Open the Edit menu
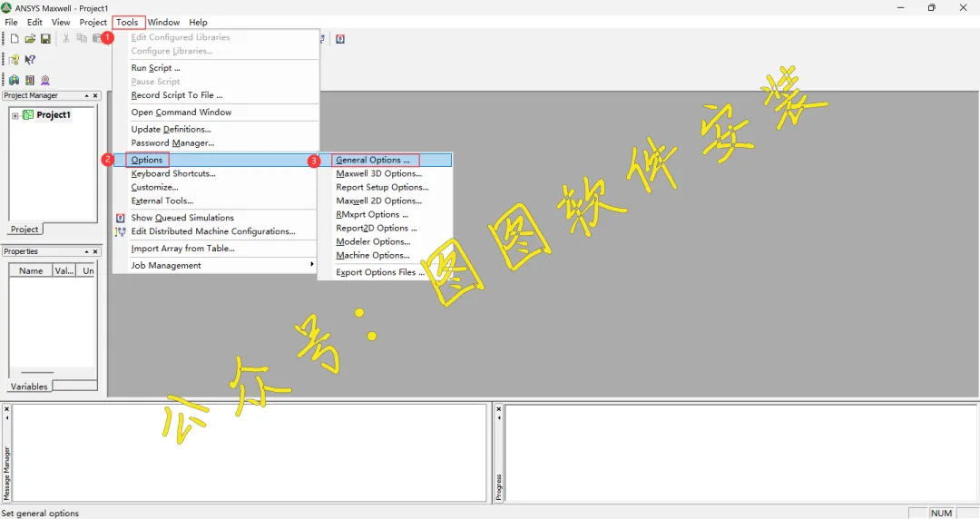This screenshot has height=519, width=980. [34, 22]
